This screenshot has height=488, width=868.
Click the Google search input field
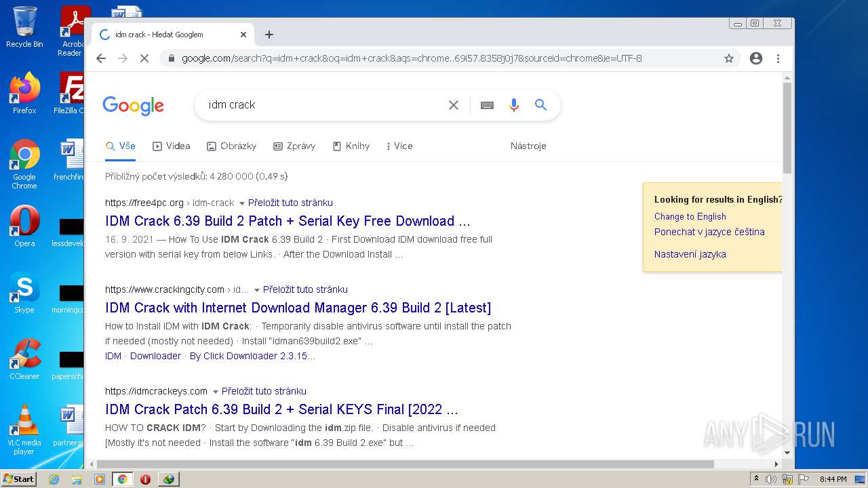point(324,105)
